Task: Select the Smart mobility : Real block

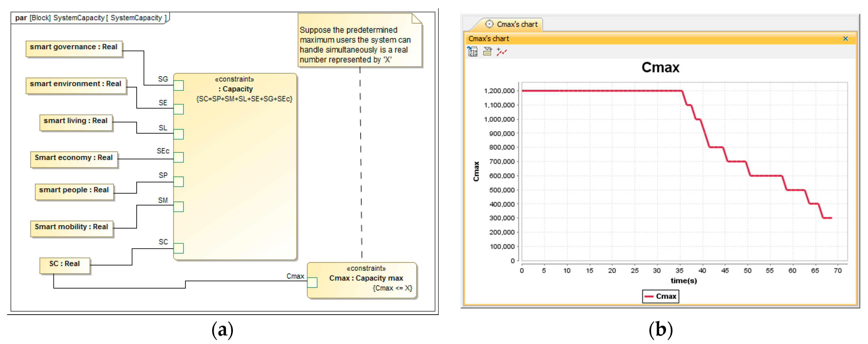Action: (x=71, y=228)
